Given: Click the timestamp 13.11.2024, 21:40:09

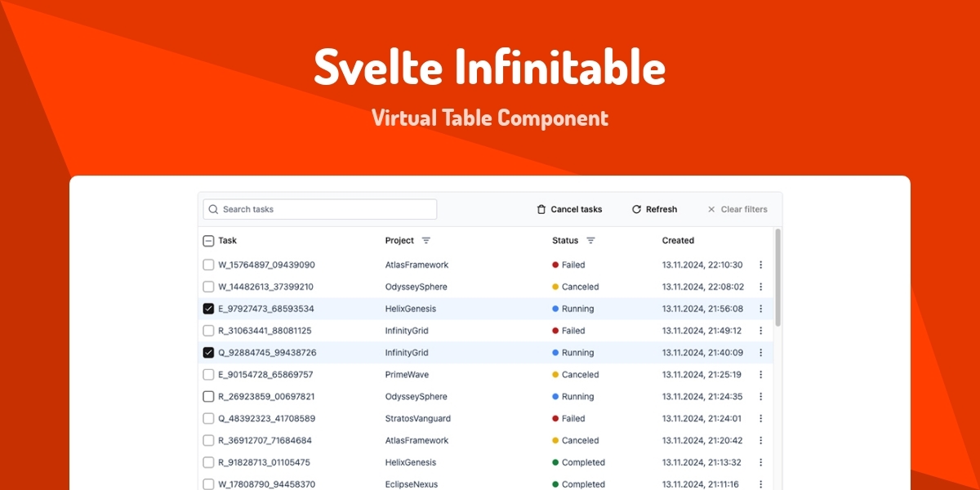Looking at the screenshot, I should click(x=702, y=353).
